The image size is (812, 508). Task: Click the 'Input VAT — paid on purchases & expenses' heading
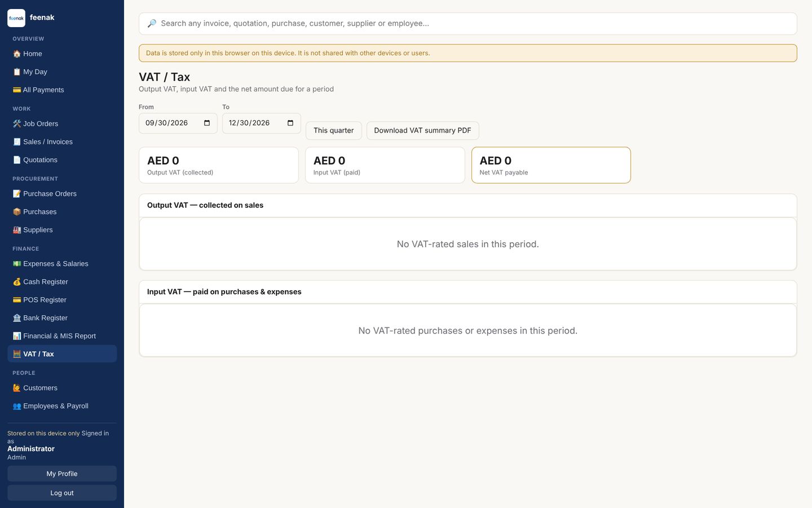pos(224,292)
